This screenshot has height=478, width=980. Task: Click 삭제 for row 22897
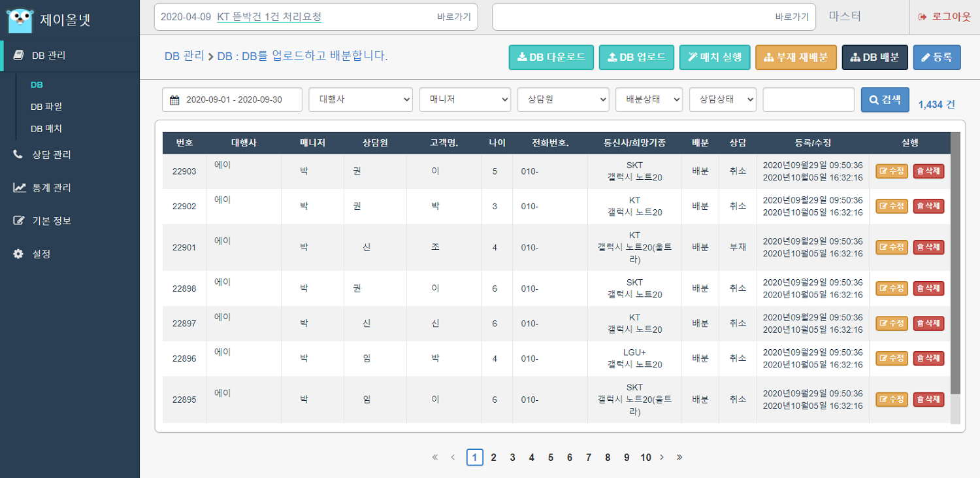pyautogui.click(x=928, y=323)
